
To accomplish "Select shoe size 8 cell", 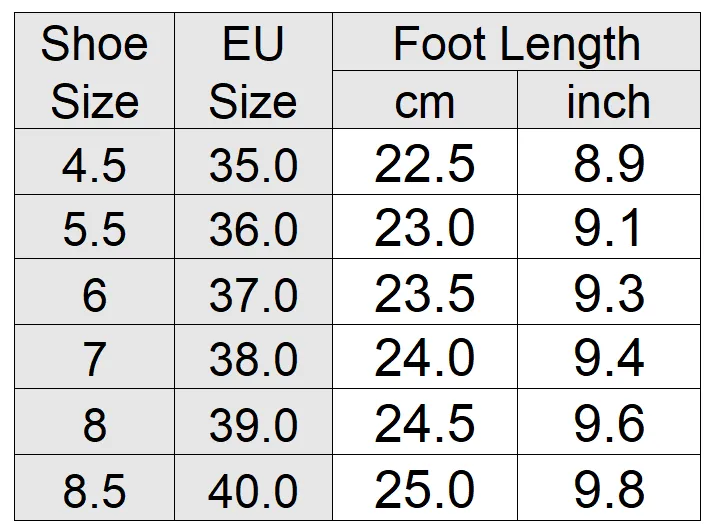I will [94, 422].
